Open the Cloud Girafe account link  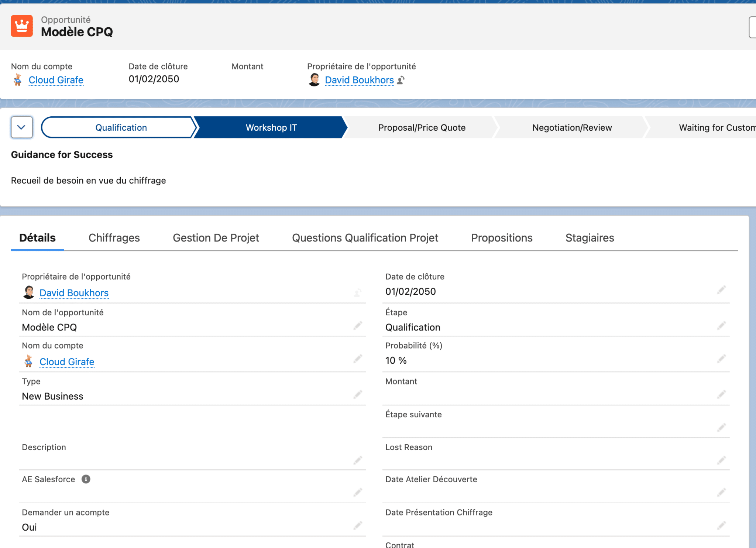(x=56, y=80)
